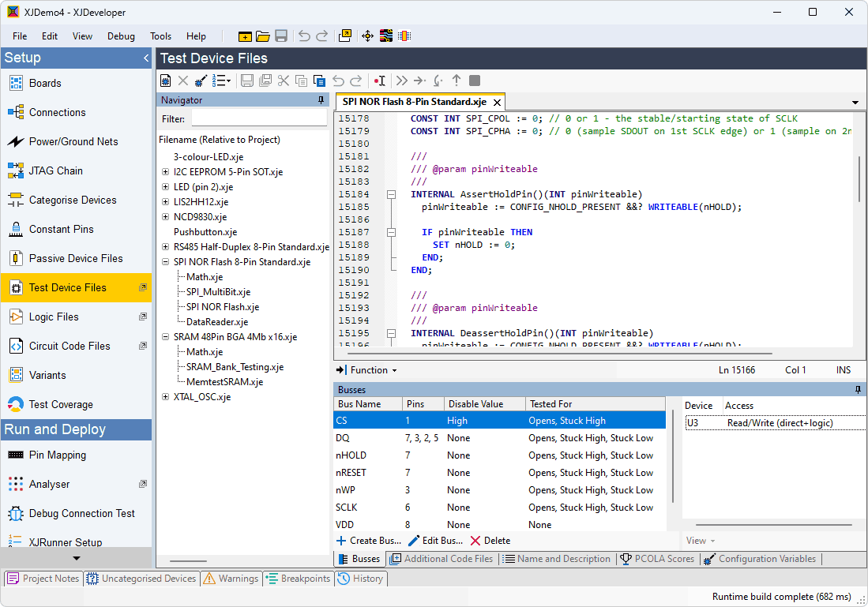Screen dimensions: 868x607
Task: Click the stop debugging square icon
Action: [475, 81]
